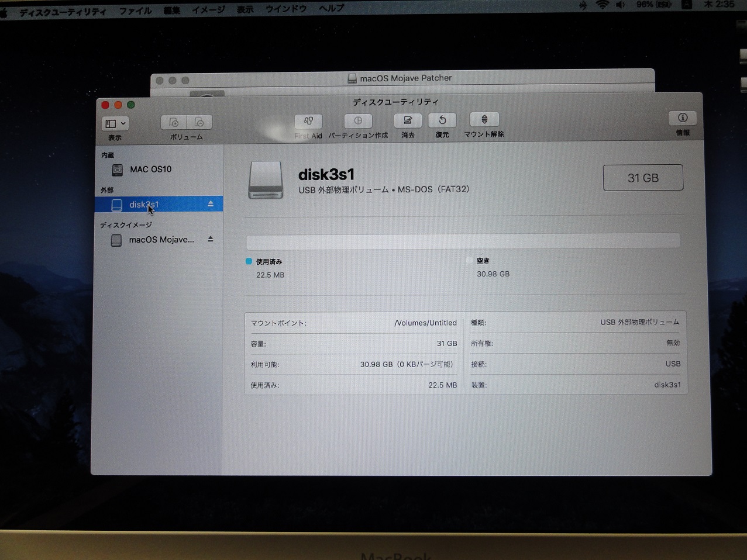Click the ディスクイメージ sidebar section header
747x560 pixels.
126,224
